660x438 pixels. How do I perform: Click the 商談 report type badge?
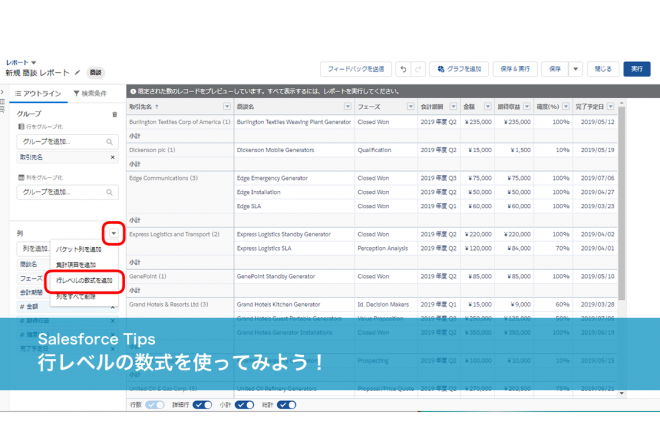pos(96,73)
